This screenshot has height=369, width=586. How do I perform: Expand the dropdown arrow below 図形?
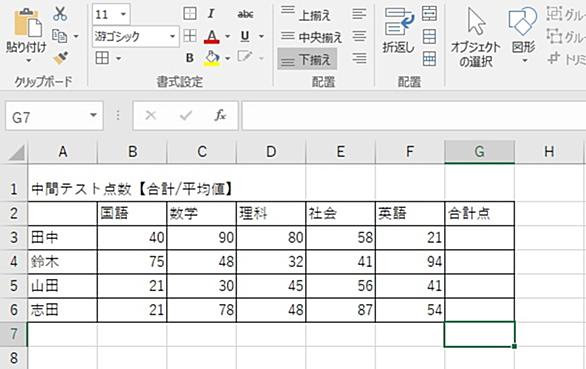tap(524, 61)
